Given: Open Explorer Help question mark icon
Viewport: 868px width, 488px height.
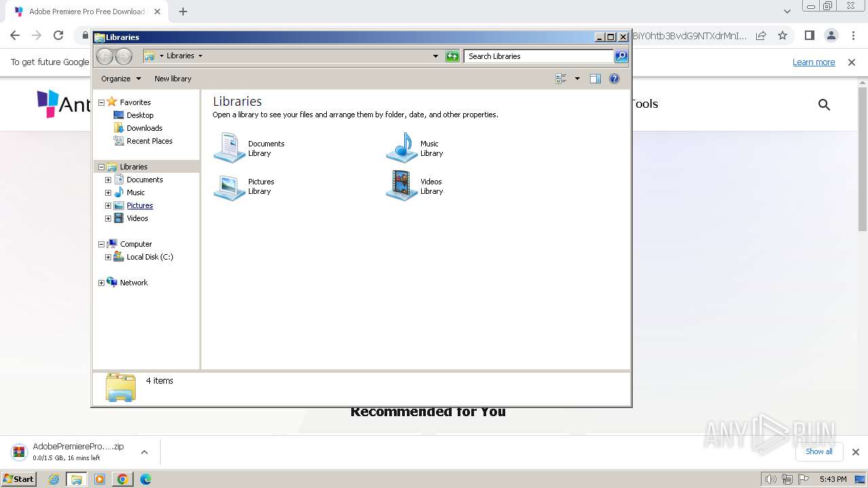Looking at the screenshot, I should [614, 79].
